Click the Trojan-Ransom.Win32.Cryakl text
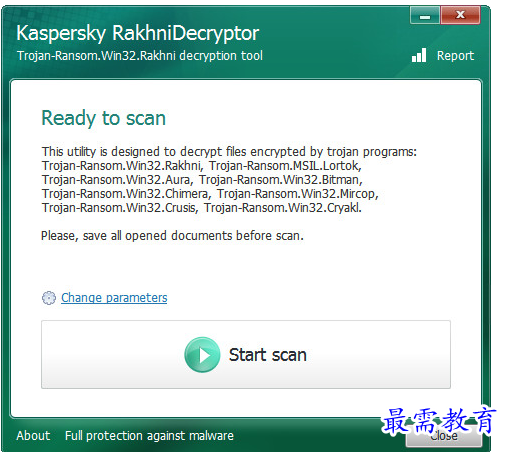505x452 pixels. pyautogui.click(x=283, y=208)
